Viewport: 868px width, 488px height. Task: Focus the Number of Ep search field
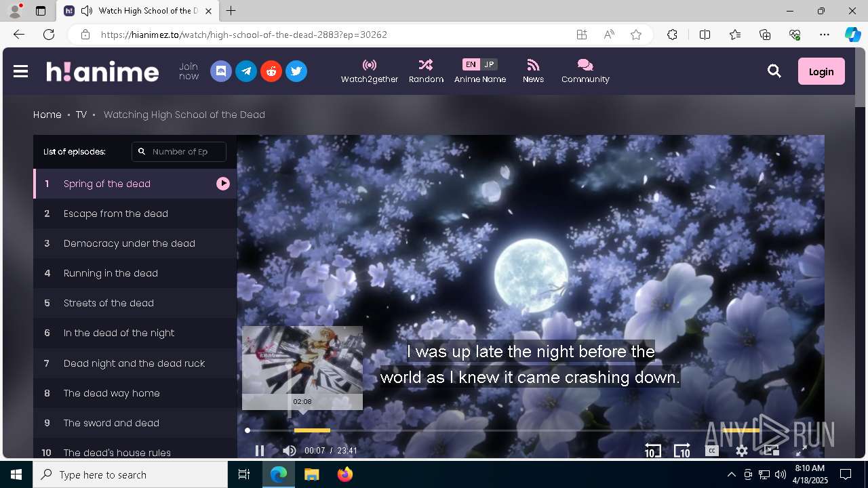pyautogui.click(x=179, y=152)
